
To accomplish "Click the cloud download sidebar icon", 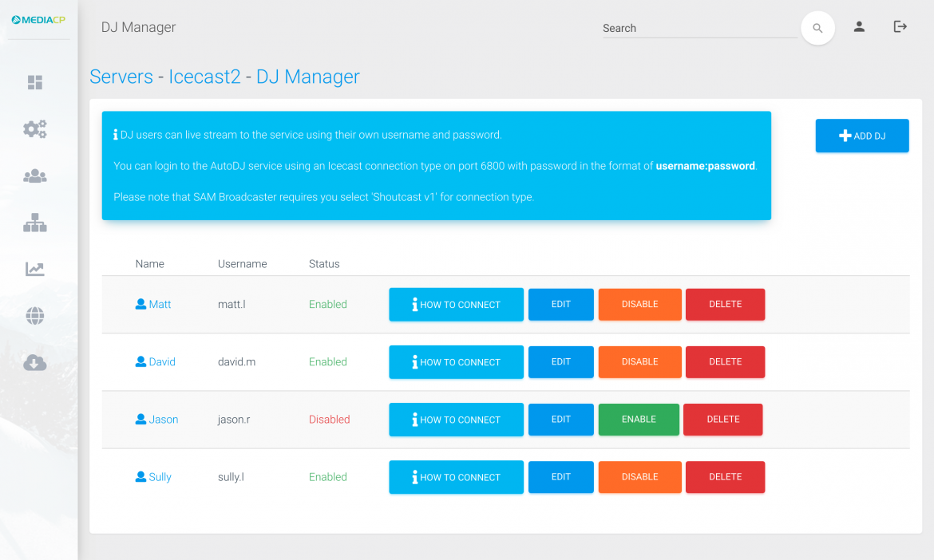I will (35, 363).
